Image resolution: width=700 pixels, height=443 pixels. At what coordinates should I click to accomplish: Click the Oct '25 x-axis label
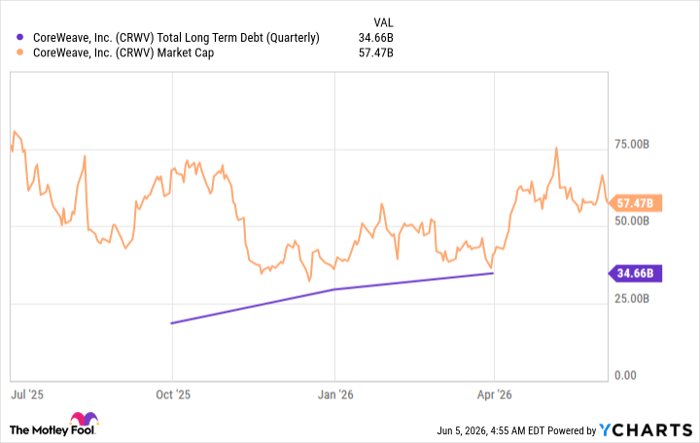coord(173,395)
